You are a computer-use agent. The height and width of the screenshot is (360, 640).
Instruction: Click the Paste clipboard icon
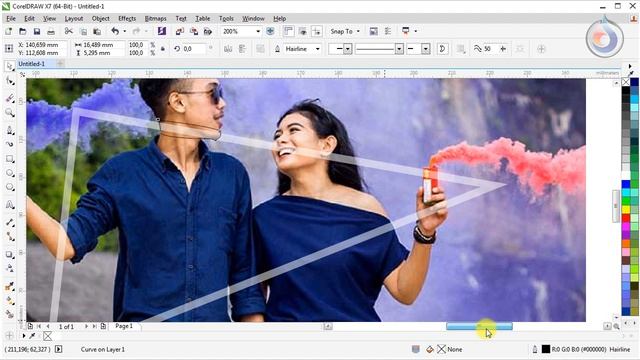(97, 31)
